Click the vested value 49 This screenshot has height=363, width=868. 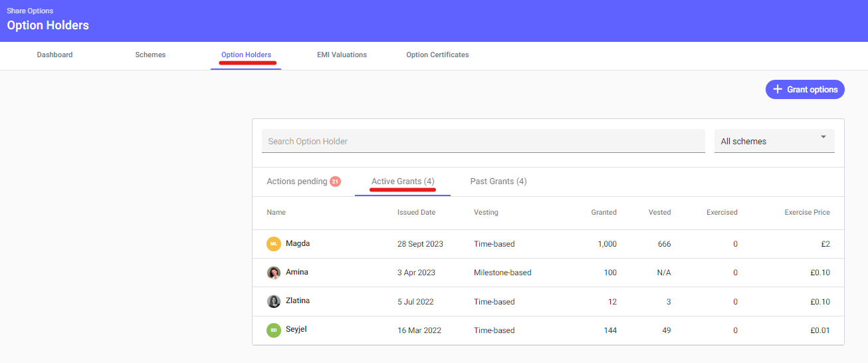pos(666,330)
